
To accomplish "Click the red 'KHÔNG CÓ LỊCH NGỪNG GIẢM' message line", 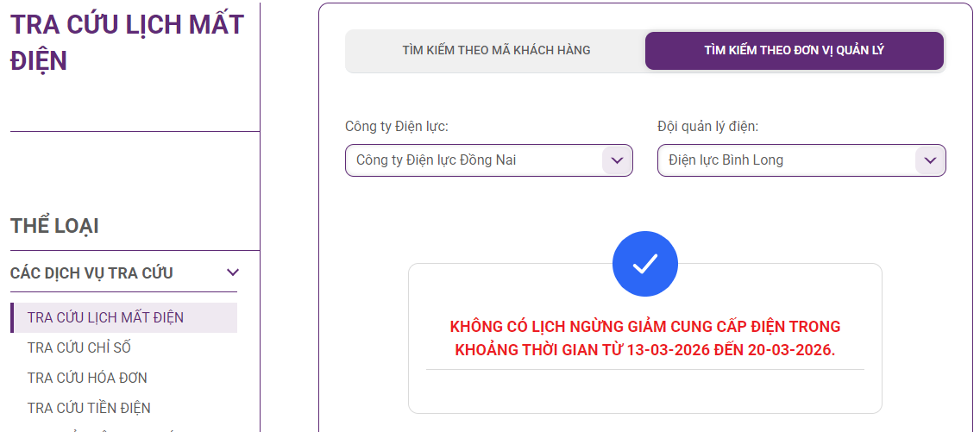I will pyautogui.click(x=644, y=327).
